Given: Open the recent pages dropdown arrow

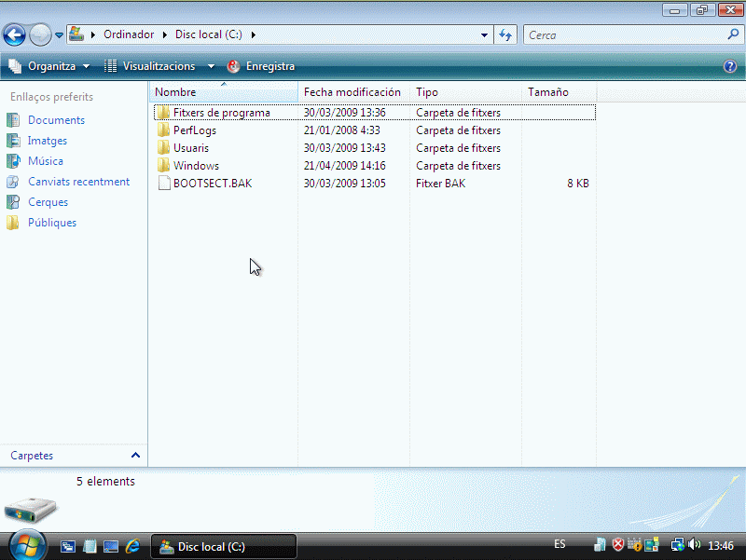Looking at the screenshot, I should tap(60, 35).
